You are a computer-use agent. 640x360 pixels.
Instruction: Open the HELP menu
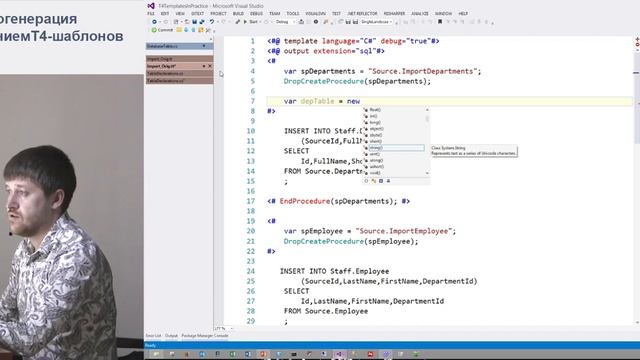pos(463,13)
